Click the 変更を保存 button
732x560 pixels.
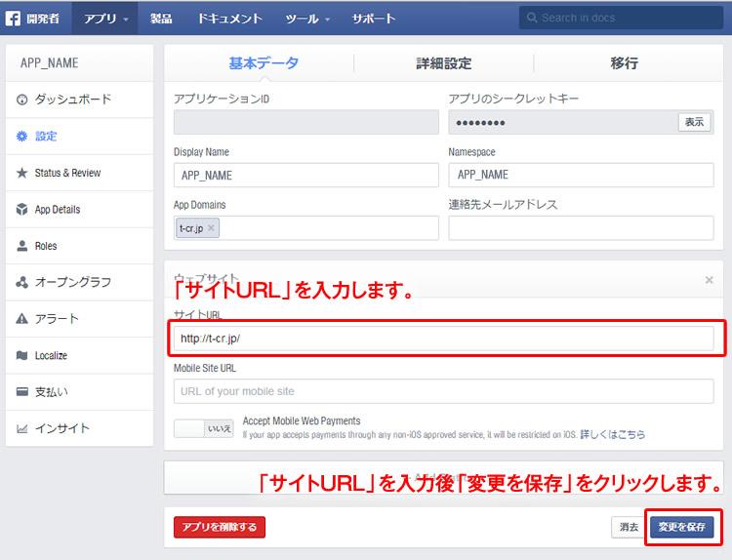pyautogui.click(x=681, y=527)
